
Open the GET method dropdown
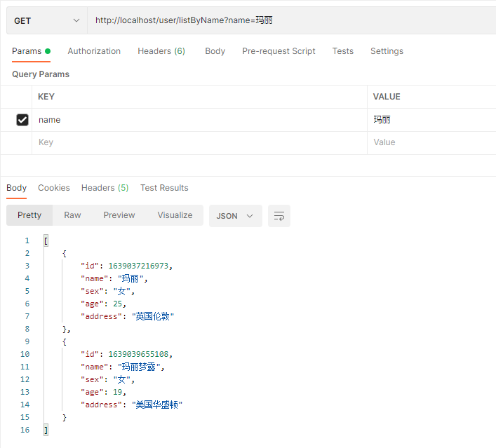[47, 21]
